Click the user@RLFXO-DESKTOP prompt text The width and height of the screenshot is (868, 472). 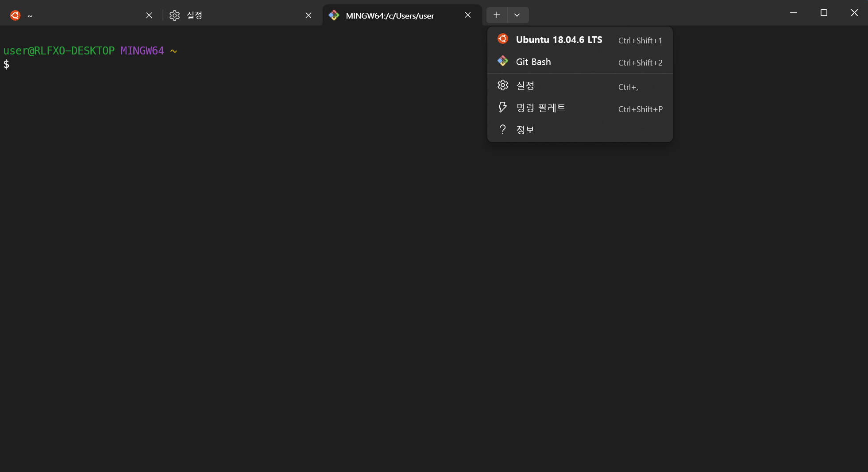59,51
